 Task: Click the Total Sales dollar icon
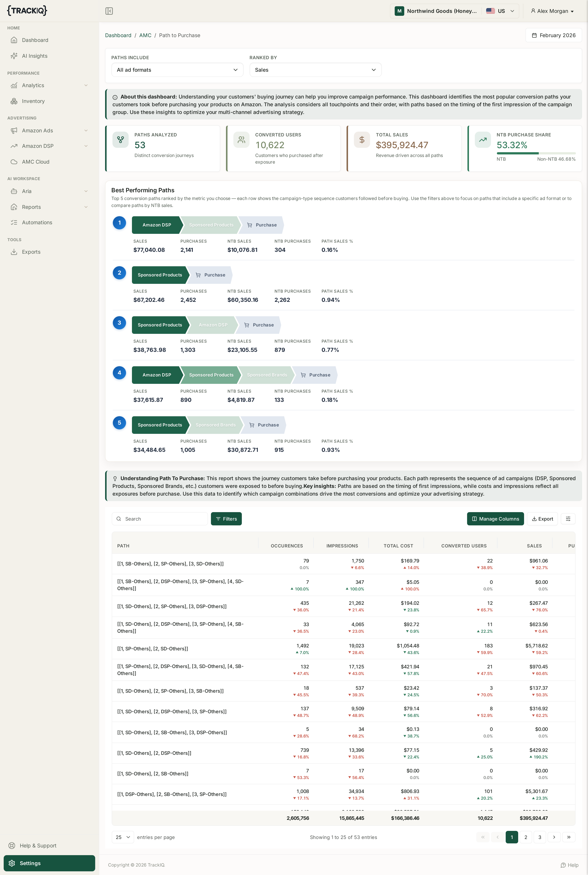click(362, 140)
